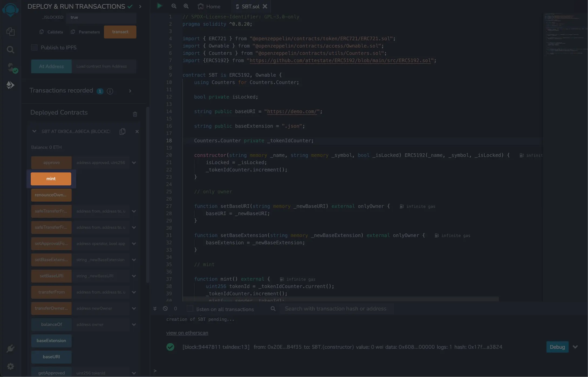Expand the approve function parameters

[134, 163]
